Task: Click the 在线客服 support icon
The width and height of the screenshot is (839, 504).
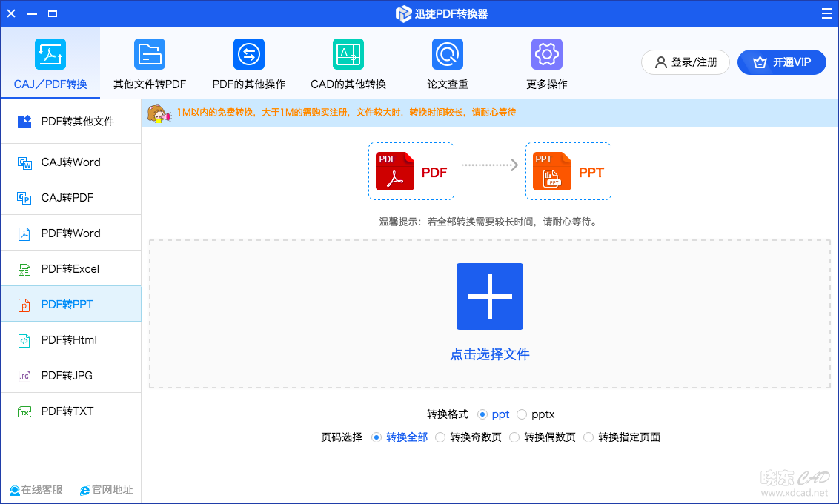Action: point(14,491)
